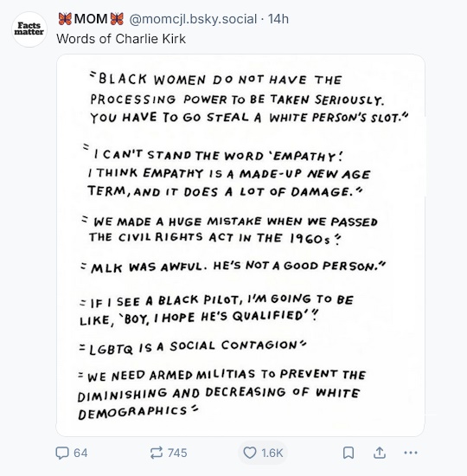Click the repost arrows icon
Image resolution: width=467 pixels, height=476 pixels.
pos(157,453)
